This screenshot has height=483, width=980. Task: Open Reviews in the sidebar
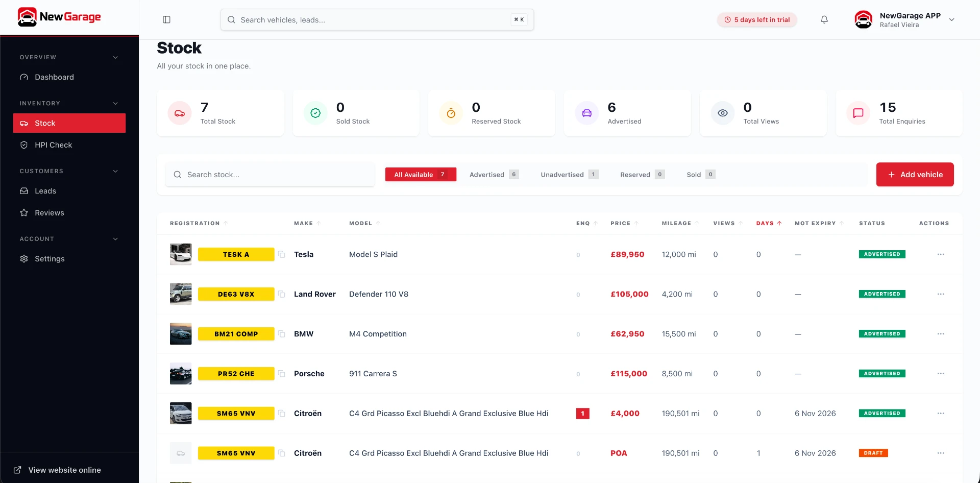click(69, 213)
